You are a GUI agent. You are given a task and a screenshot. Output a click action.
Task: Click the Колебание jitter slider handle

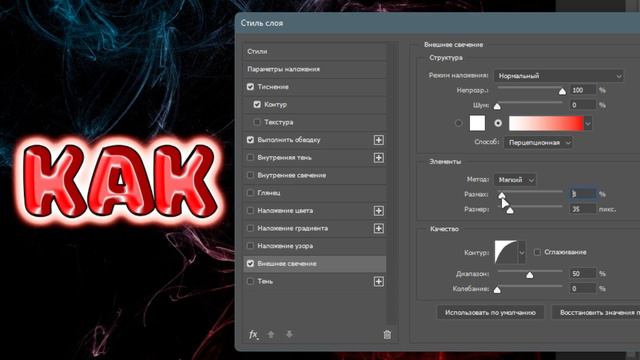(x=497, y=290)
